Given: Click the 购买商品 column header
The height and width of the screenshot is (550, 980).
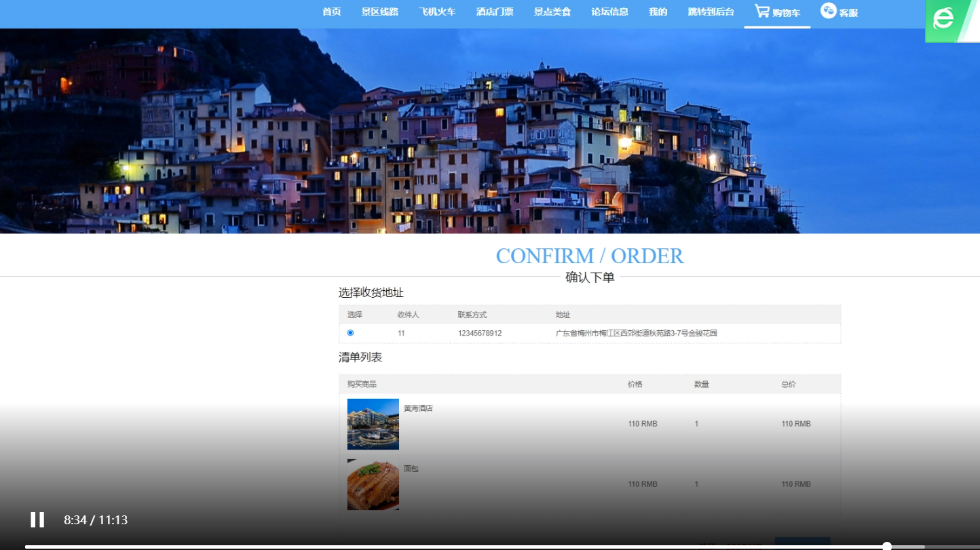Looking at the screenshot, I should pos(362,384).
